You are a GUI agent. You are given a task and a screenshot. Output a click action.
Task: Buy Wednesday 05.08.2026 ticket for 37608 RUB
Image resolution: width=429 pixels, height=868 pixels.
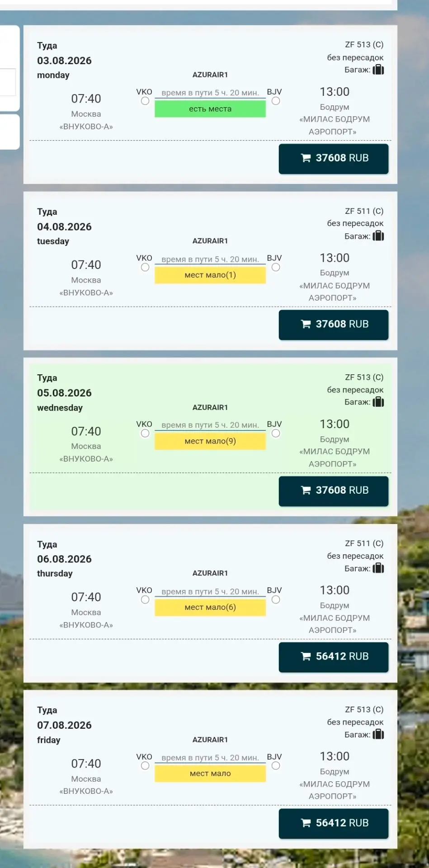(x=334, y=491)
